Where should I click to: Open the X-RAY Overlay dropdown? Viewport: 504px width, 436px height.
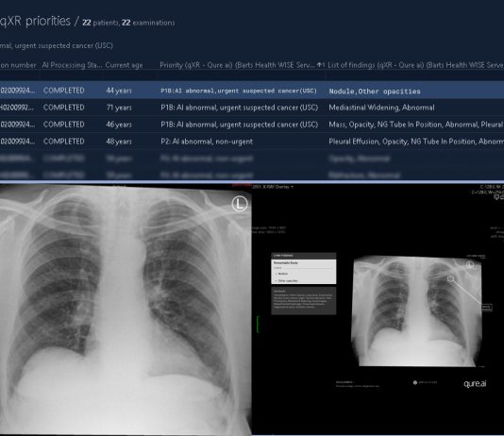tap(273, 187)
